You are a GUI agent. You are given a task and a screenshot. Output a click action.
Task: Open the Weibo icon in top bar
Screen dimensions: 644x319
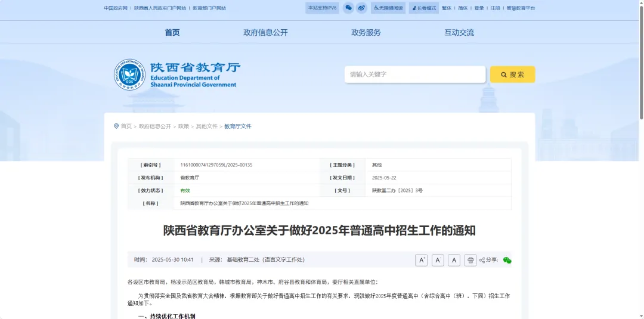(361, 8)
